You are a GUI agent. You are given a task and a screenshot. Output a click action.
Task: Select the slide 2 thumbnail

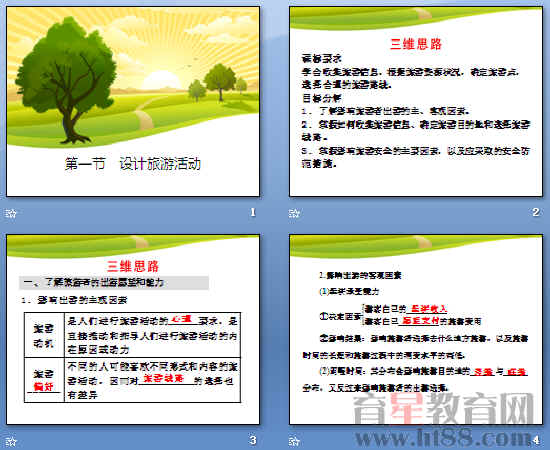pyautogui.click(x=416, y=102)
